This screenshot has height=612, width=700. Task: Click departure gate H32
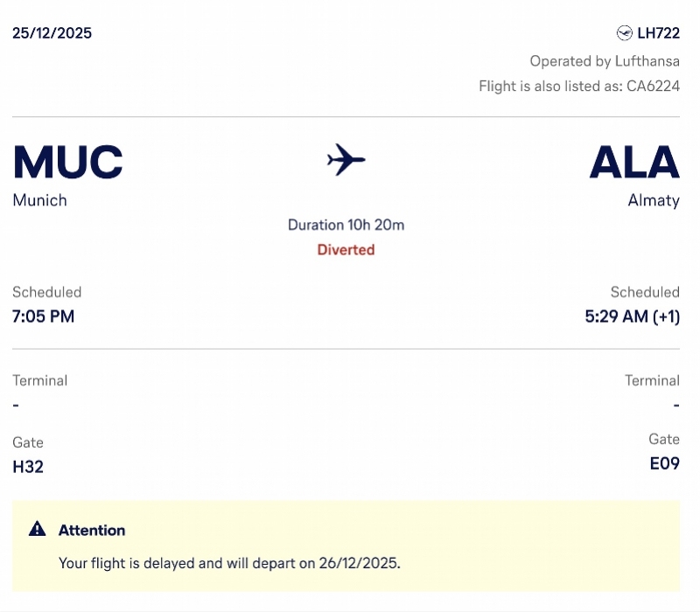point(28,467)
